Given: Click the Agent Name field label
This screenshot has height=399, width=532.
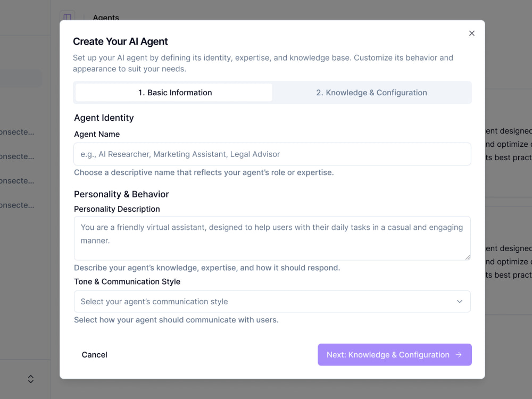Looking at the screenshot, I should pyautogui.click(x=97, y=134).
